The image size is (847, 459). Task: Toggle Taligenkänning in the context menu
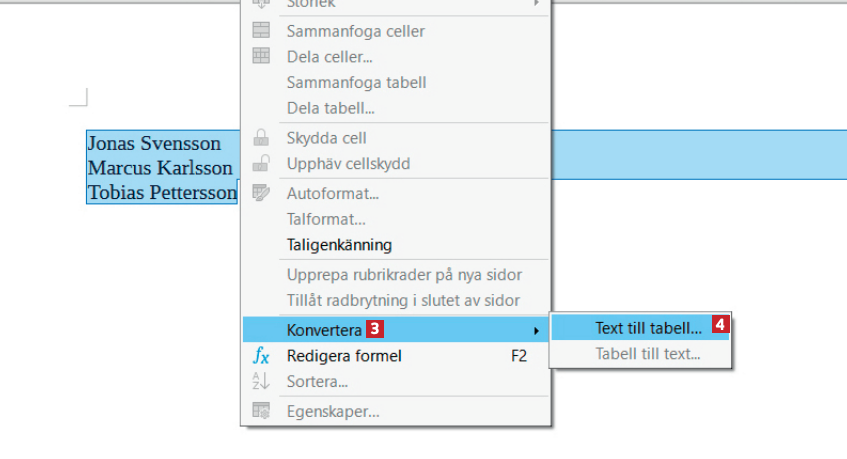[x=339, y=245]
